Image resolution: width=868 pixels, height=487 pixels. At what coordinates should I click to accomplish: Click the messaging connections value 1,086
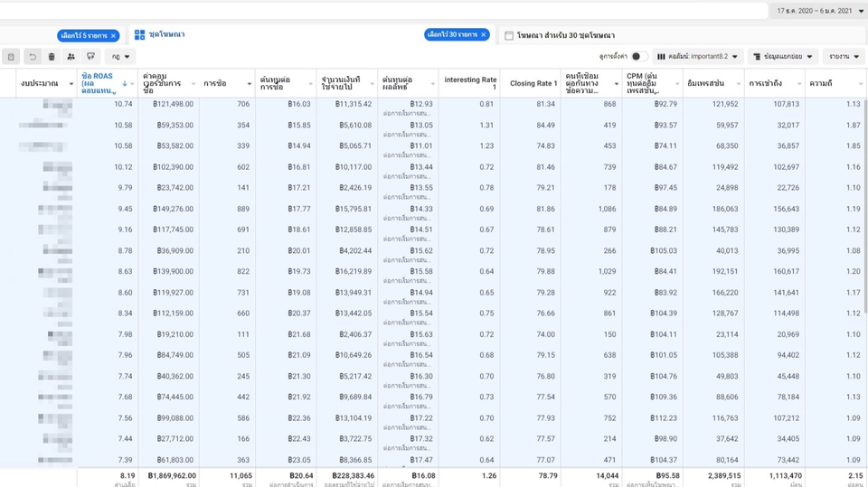point(607,210)
